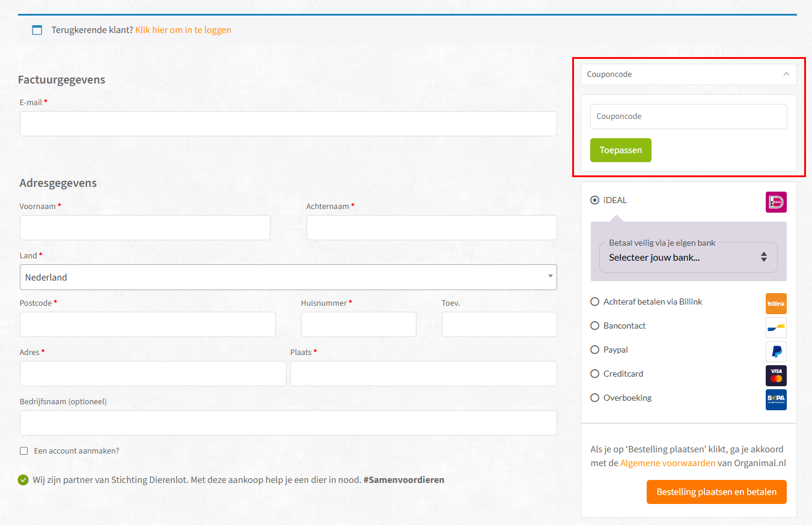Screen dimensions: 812x525
Task: Click the PayPal logo icon
Action: point(776,351)
